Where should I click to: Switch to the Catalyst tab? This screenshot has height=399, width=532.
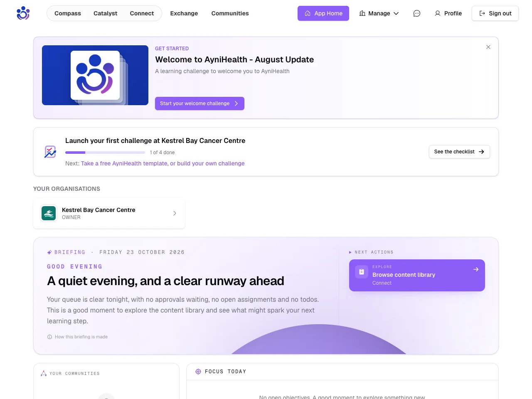point(106,13)
